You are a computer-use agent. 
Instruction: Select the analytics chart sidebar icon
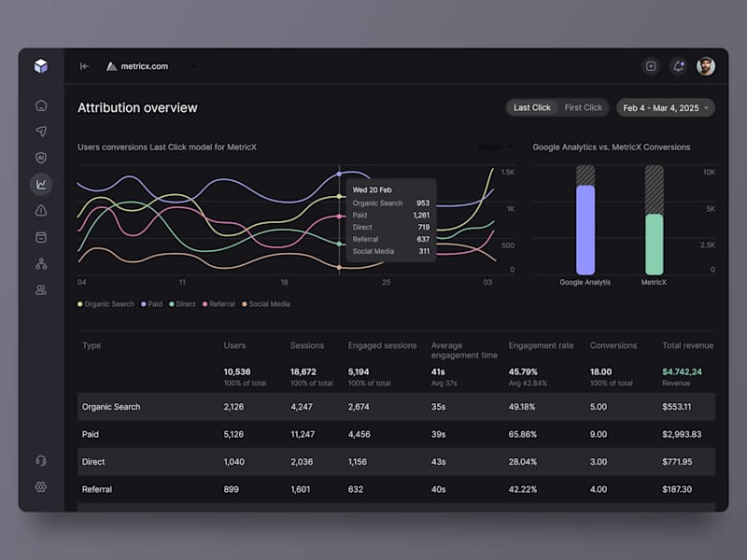41,184
